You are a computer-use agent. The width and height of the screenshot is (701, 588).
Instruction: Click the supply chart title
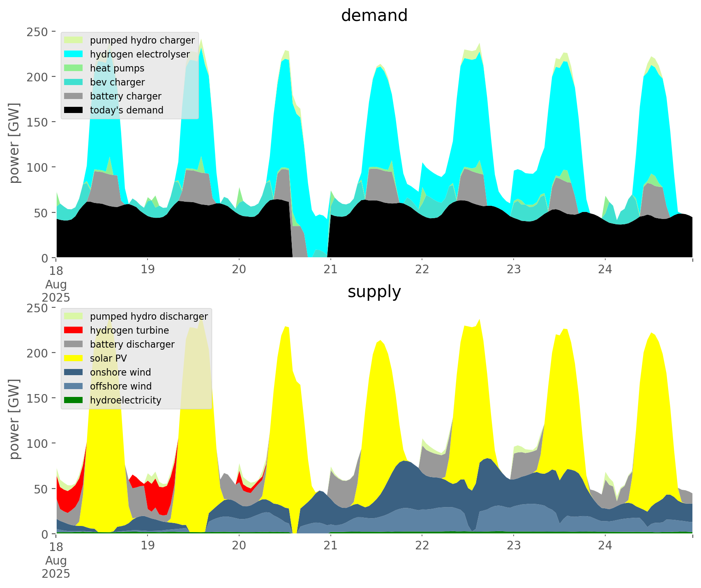[374, 292]
